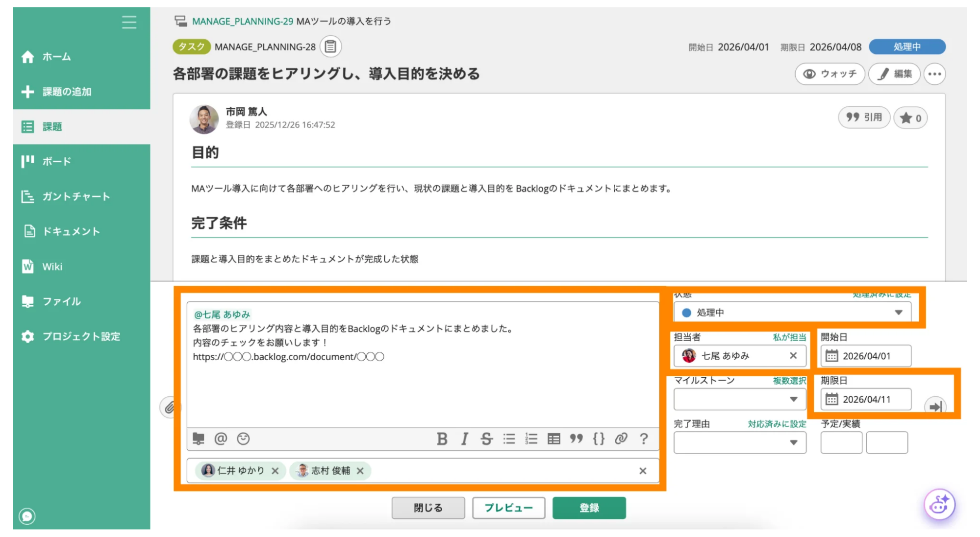Viewport: 980px width, 537px height.
Task: Insert numbered list
Action: click(x=531, y=439)
